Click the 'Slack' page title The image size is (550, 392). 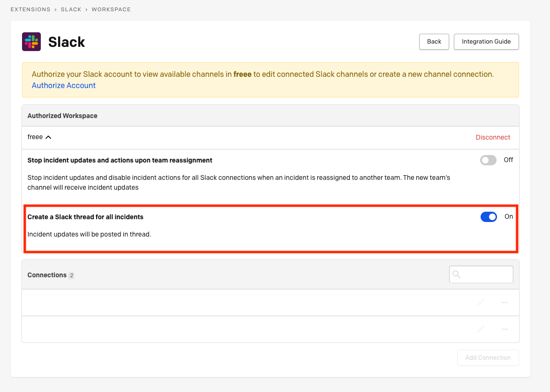pos(67,42)
